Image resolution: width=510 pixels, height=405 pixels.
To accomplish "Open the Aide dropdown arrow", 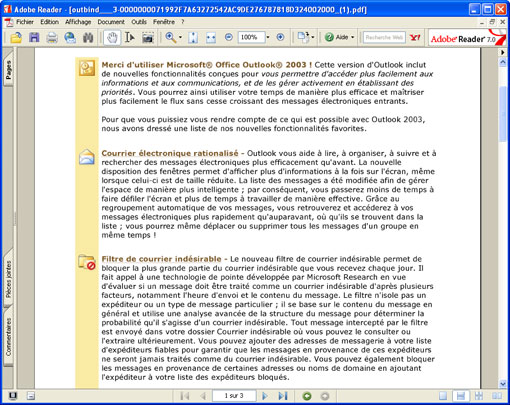I will (352, 37).
